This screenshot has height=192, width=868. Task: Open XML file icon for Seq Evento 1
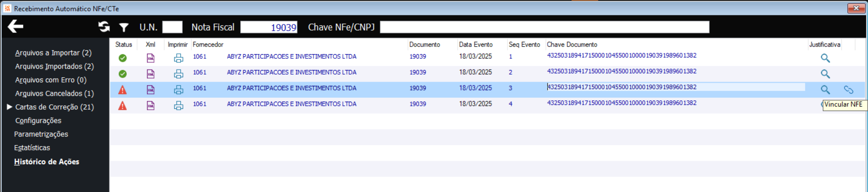coord(151,58)
